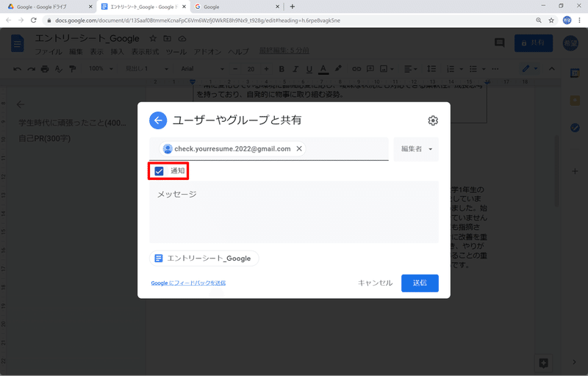Uncheck the 通知 checkbox
The image size is (588, 376).
[x=159, y=171]
